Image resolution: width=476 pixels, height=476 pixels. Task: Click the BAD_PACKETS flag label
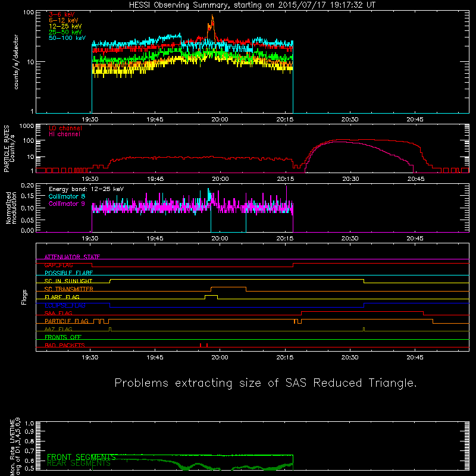[65, 345]
